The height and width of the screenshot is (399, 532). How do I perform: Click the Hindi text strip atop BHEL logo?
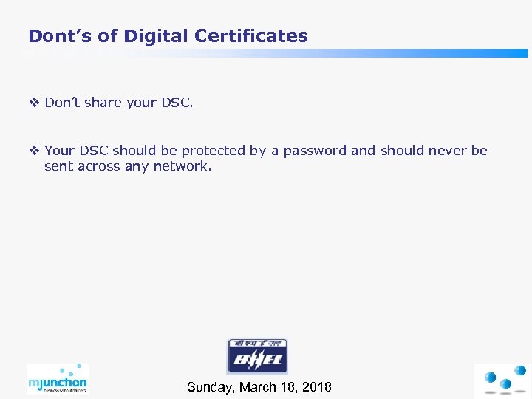256,344
